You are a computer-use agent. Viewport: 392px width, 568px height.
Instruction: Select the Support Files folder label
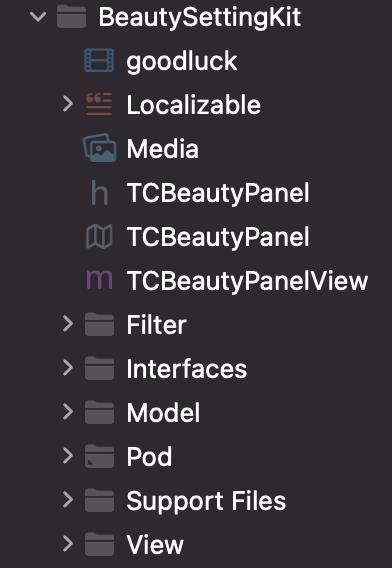point(206,501)
